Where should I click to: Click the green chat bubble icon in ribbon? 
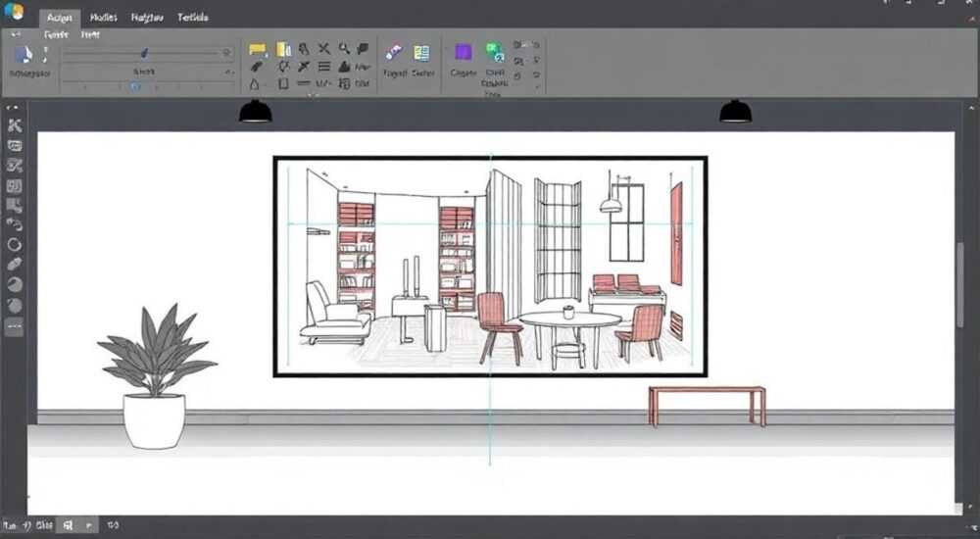coord(494,52)
